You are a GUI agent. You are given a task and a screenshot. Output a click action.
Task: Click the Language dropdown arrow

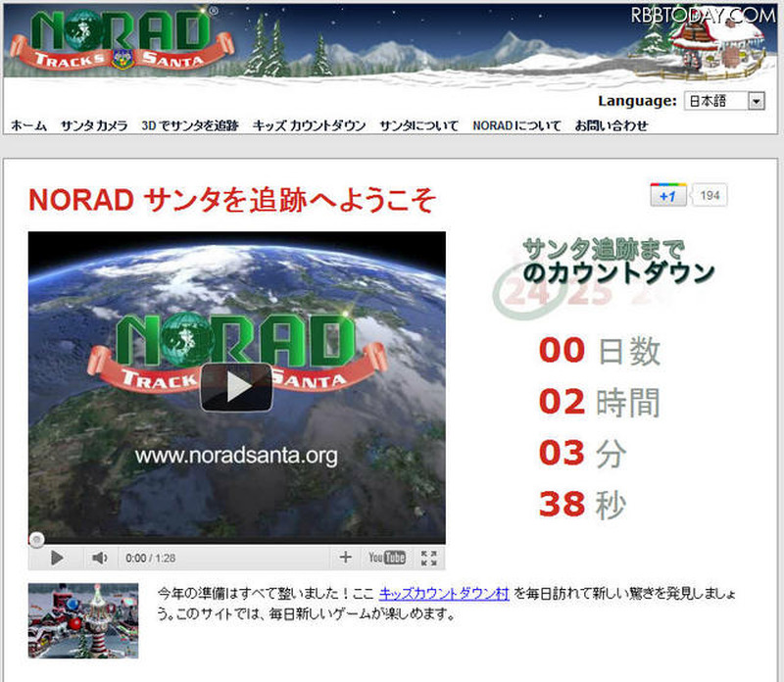pos(756,101)
